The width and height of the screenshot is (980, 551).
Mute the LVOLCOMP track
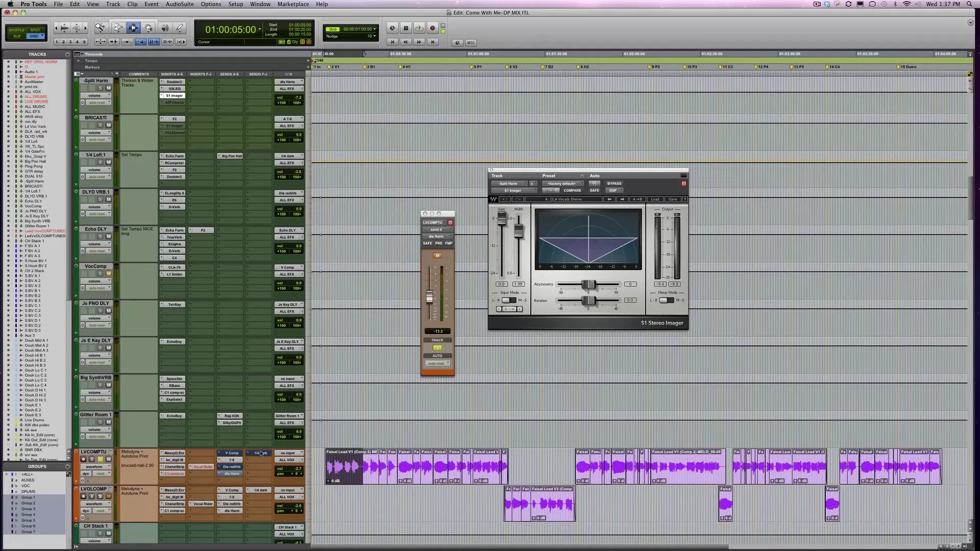(x=108, y=496)
